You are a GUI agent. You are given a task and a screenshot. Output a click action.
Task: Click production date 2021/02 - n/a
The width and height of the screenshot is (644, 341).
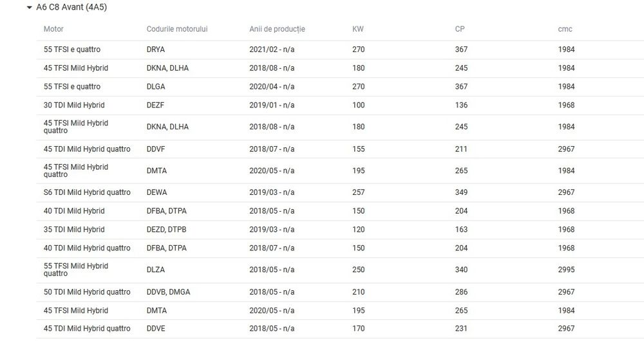click(272, 50)
